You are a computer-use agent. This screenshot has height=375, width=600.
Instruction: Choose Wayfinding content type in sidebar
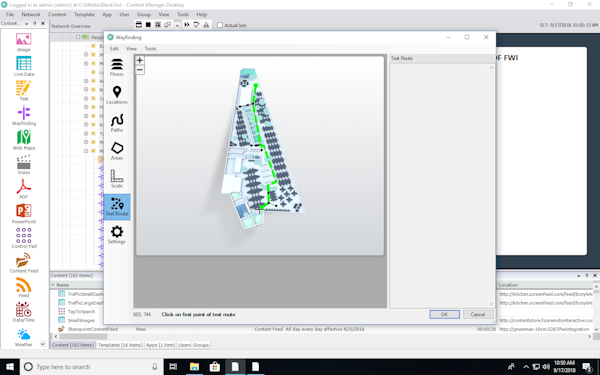23,116
